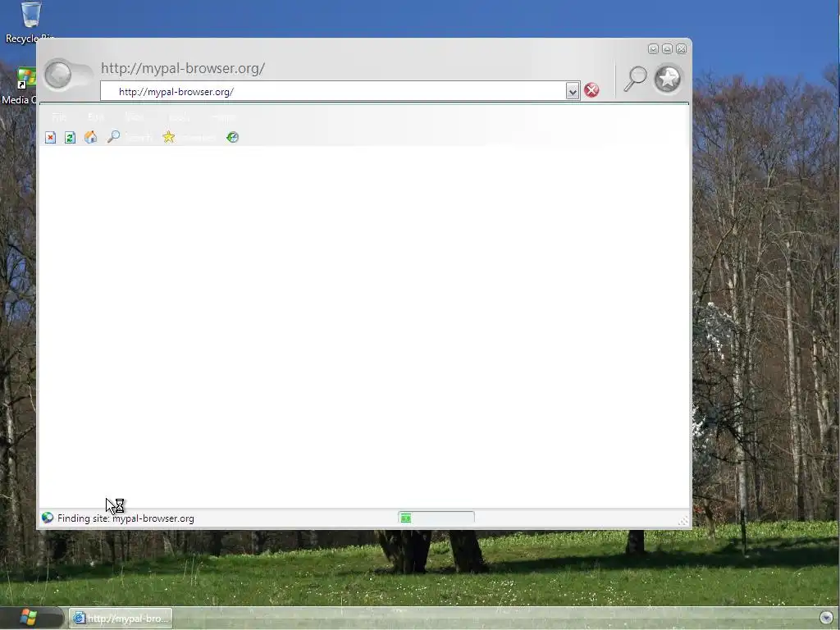This screenshot has height=630, width=840.
Task: Open favorites with round star button
Action: [668, 79]
